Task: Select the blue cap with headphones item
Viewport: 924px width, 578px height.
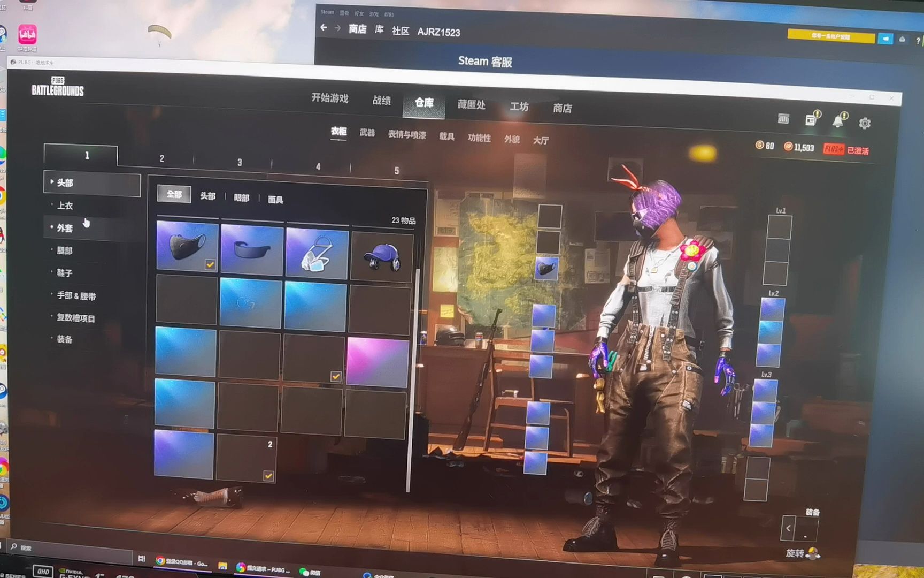Action: point(382,258)
